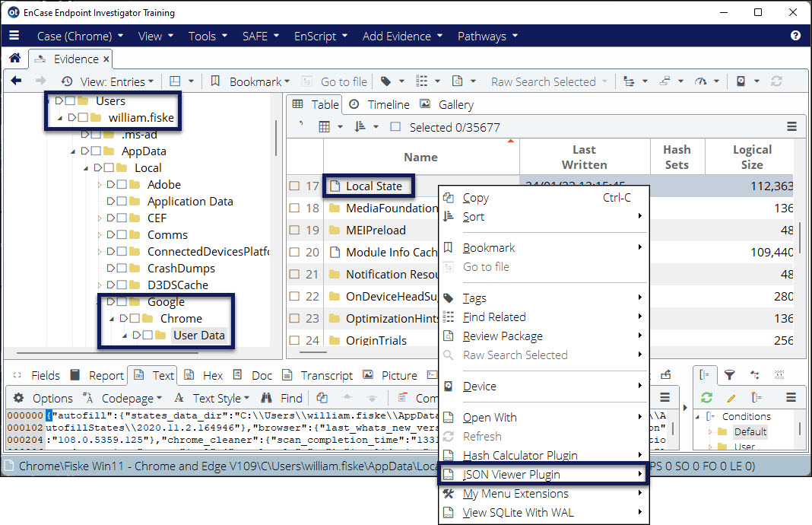
Task: Click the Find binoculars icon
Action: (266, 398)
